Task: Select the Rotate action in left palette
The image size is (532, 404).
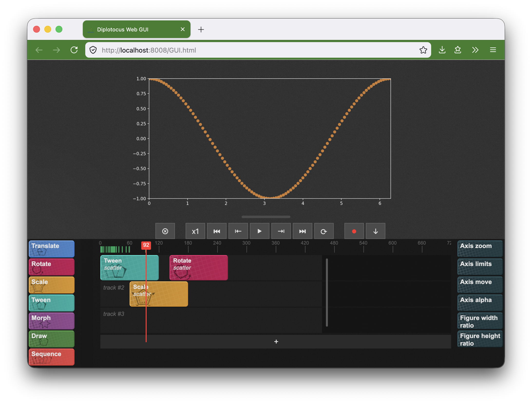Action: (52, 267)
